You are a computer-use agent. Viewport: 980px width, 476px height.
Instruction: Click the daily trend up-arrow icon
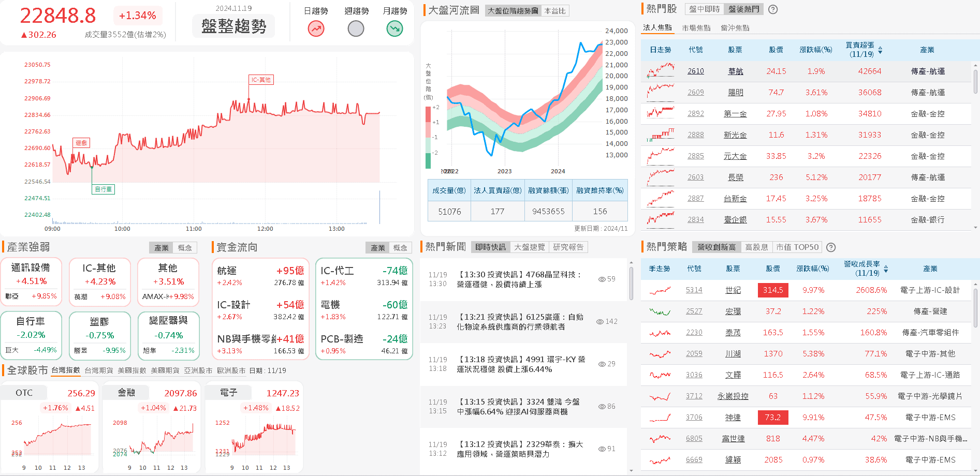click(x=316, y=28)
